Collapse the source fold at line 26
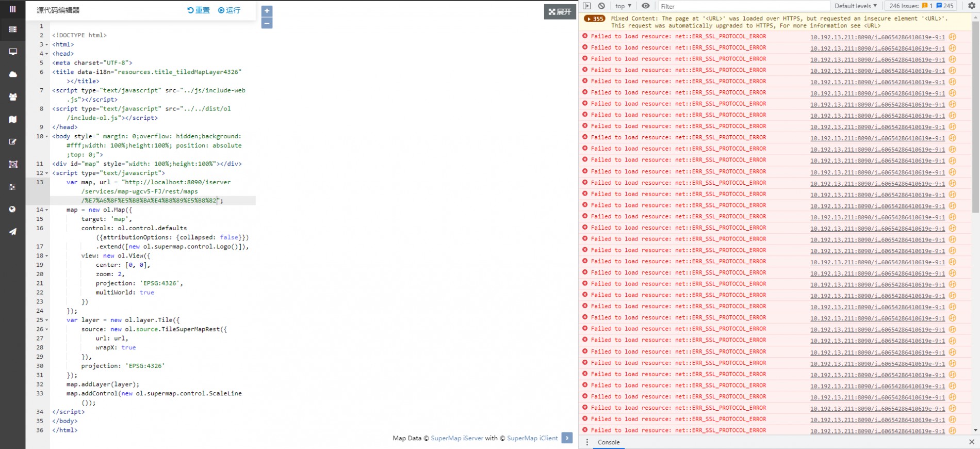This screenshot has width=980, height=449. pos(47,329)
